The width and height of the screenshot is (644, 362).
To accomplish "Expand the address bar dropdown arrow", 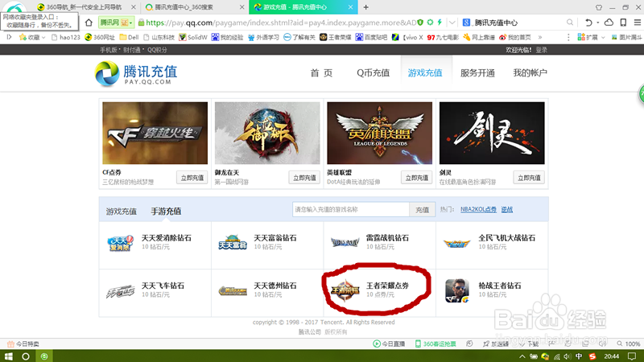I will point(452,23).
